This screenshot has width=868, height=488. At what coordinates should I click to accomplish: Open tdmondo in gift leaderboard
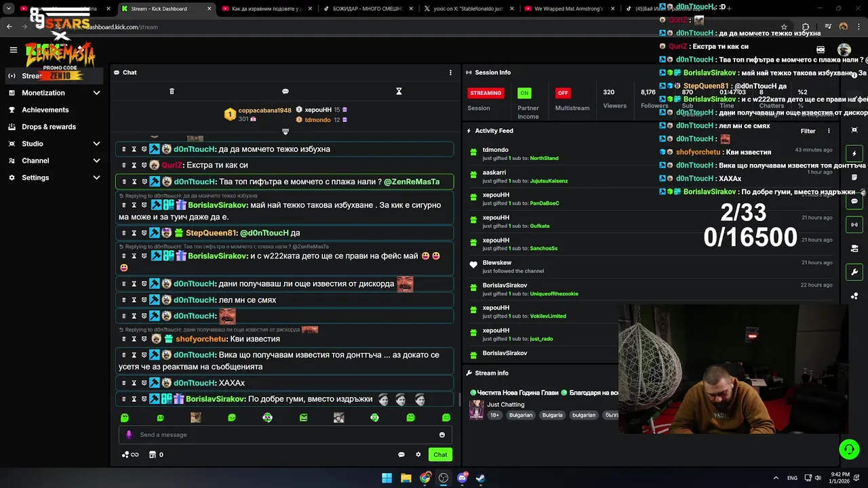317,120
